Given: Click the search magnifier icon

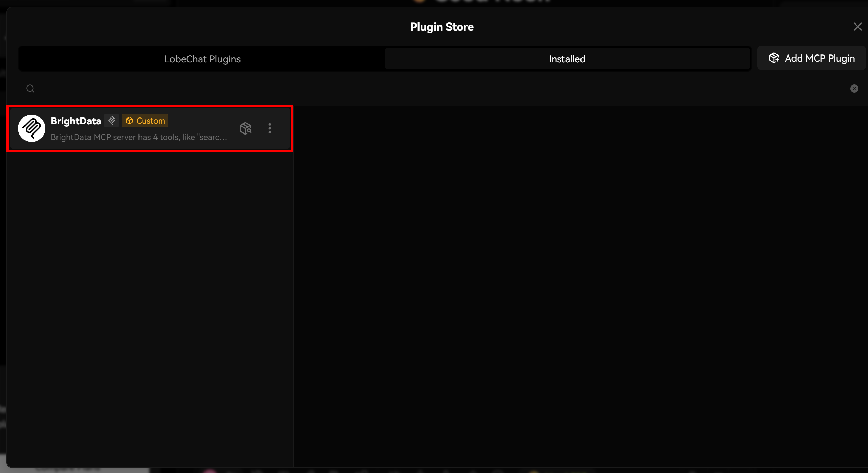Looking at the screenshot, I should point(30,89).
